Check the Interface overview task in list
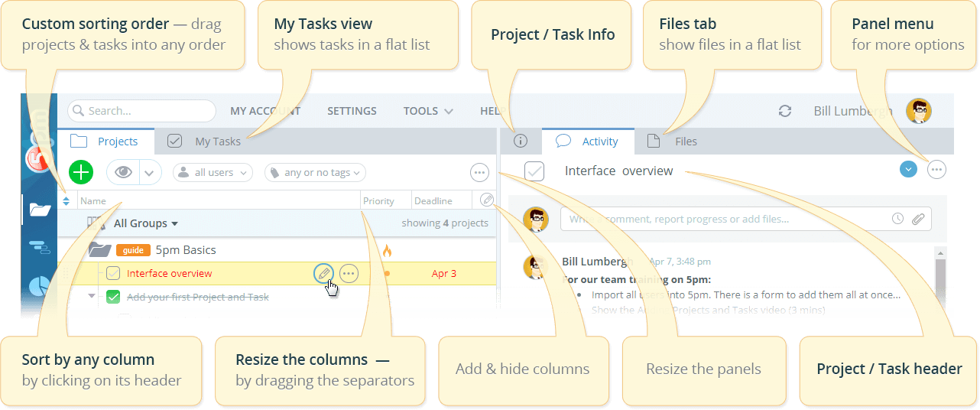 pyautogui.click(x=113, y=273)
